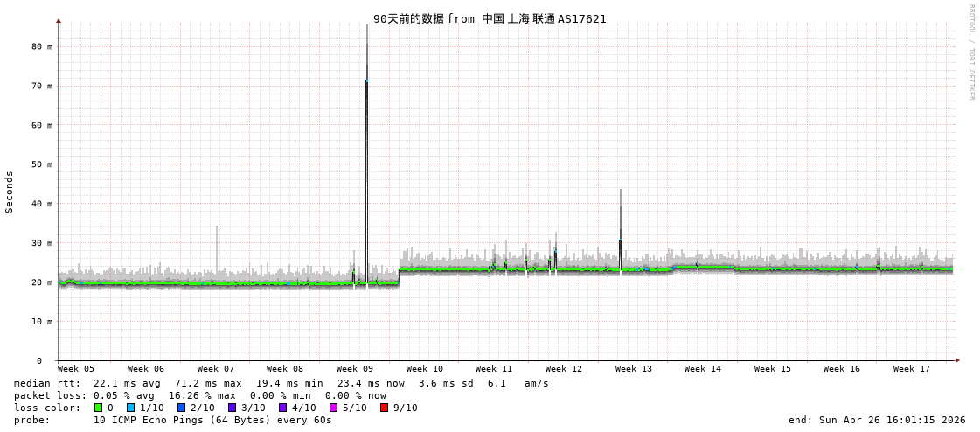Click the green 0 loss color swatch
980x432 pixels.
click(98, 408)
